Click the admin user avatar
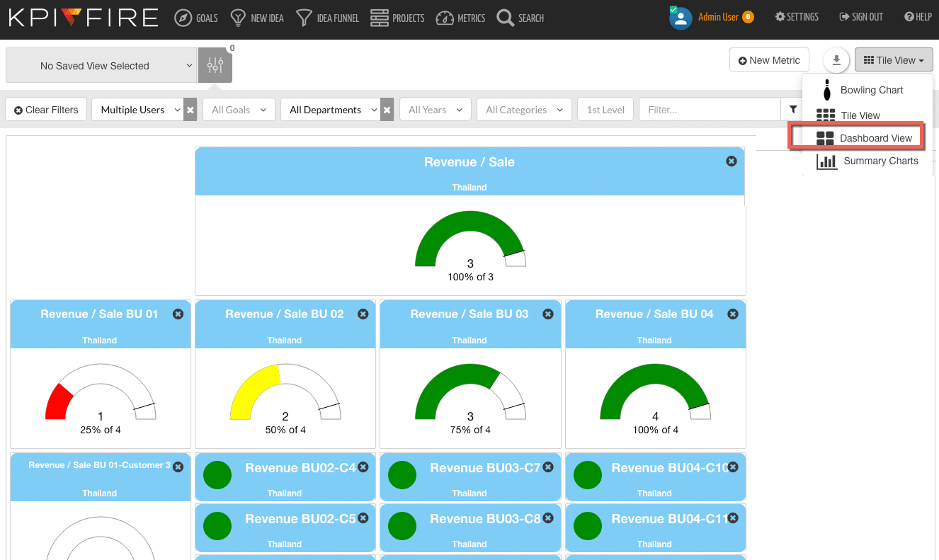Image resolution: width=939 pixels, height=560 pixels. (681, 18)
